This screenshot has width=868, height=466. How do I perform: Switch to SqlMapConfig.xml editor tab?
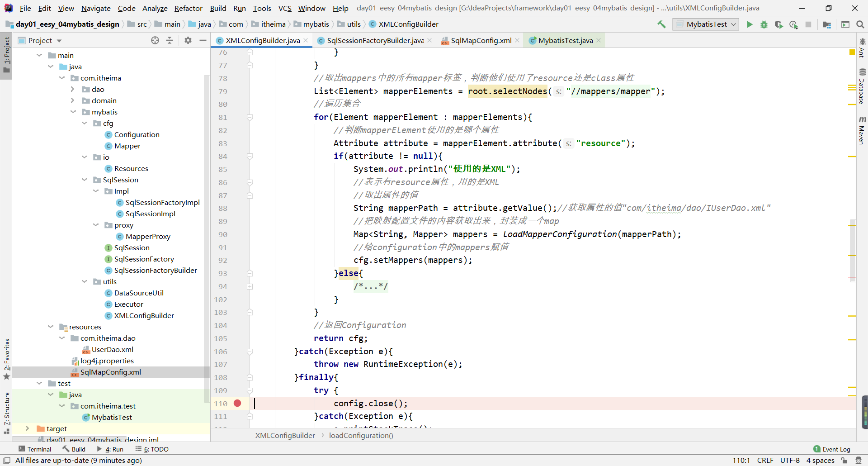click(481, 40)
